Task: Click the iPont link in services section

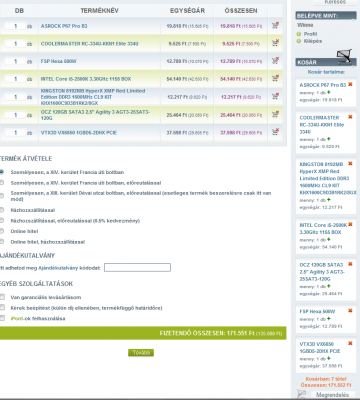Action: click(17, 318)
